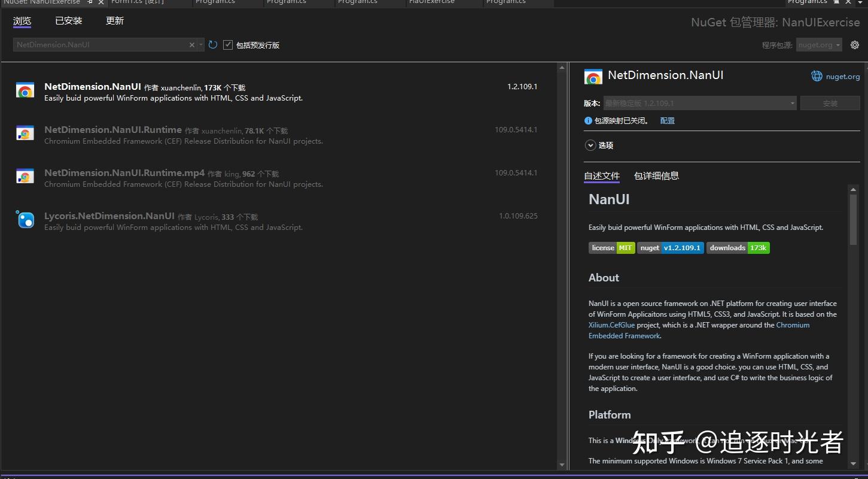Open the Chromium Embedded Framework link
This screenshot has height=479, width=868.
(x=699, y=331)
